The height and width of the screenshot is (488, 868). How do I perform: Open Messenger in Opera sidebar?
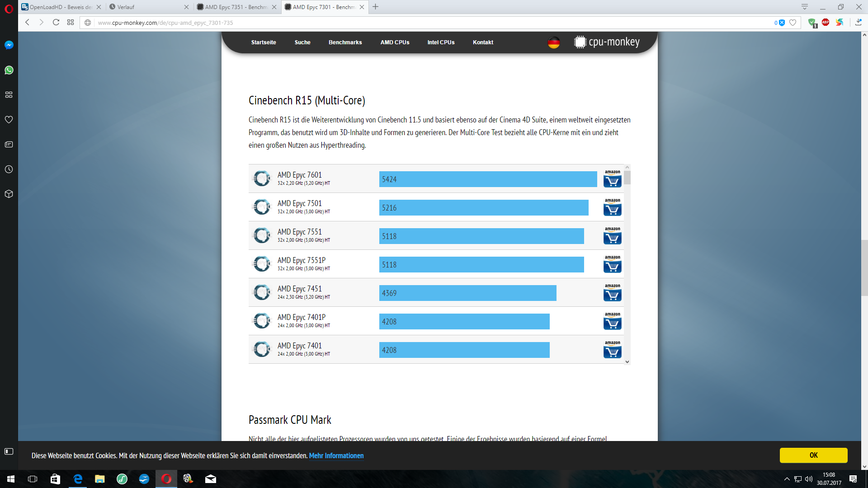click(x=9, y=45)
